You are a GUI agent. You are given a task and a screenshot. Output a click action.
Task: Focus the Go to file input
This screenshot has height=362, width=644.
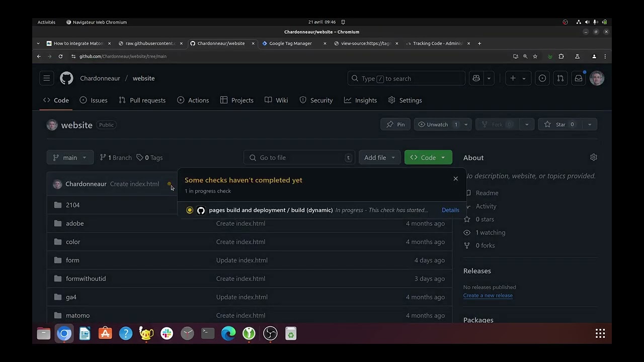pyautogui.click(x=299, y=157)
